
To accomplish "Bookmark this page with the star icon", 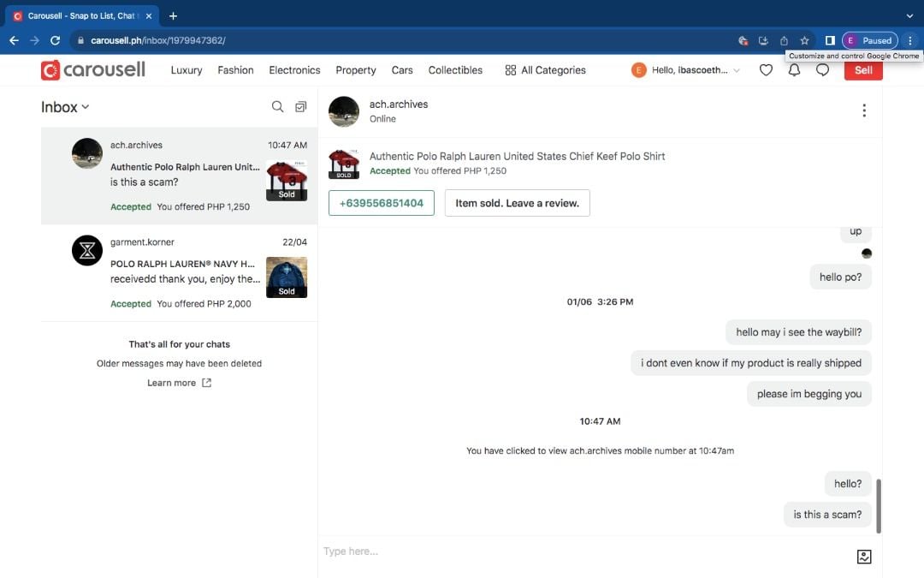I will pyautogui.click(x=804, y=41).
